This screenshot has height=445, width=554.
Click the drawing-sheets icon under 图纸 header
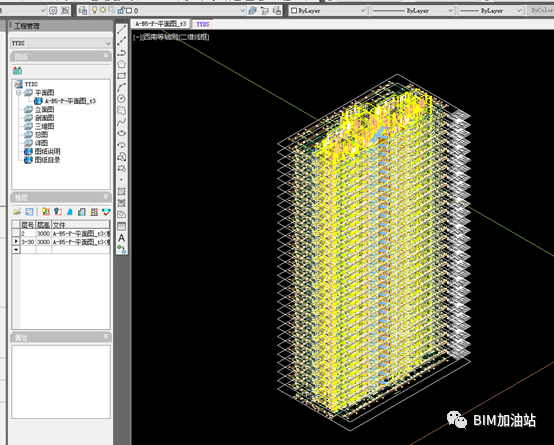click(x=17, y=71)
